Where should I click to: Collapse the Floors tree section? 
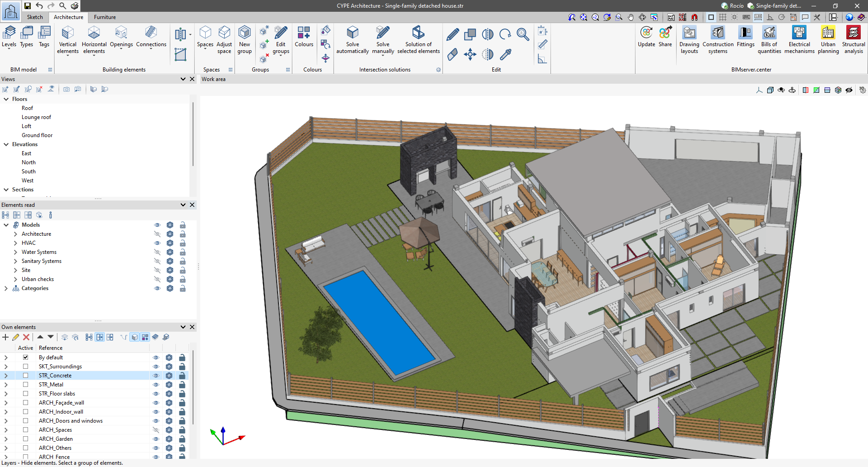(x=6, y=99)
